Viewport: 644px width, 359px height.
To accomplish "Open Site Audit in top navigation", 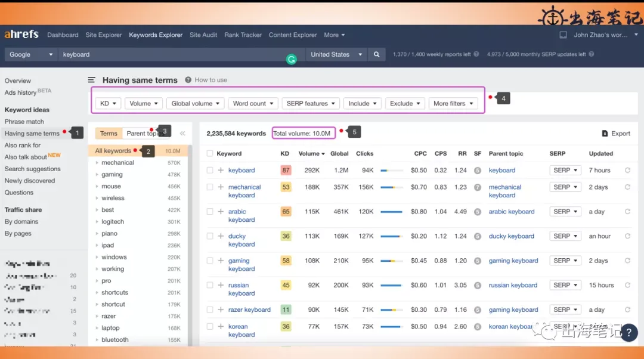I will point(203,35).
